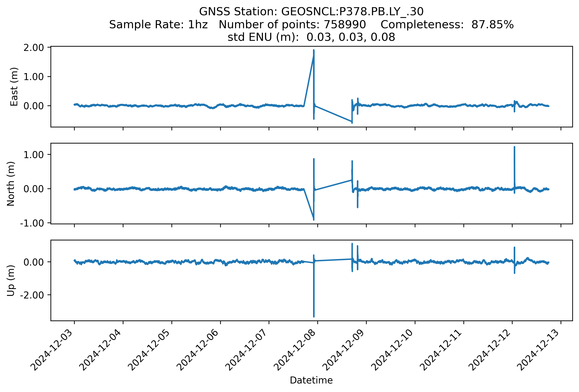Click the North (m) axis label
Screen dimensions: 579x392
tap(11, 184)
